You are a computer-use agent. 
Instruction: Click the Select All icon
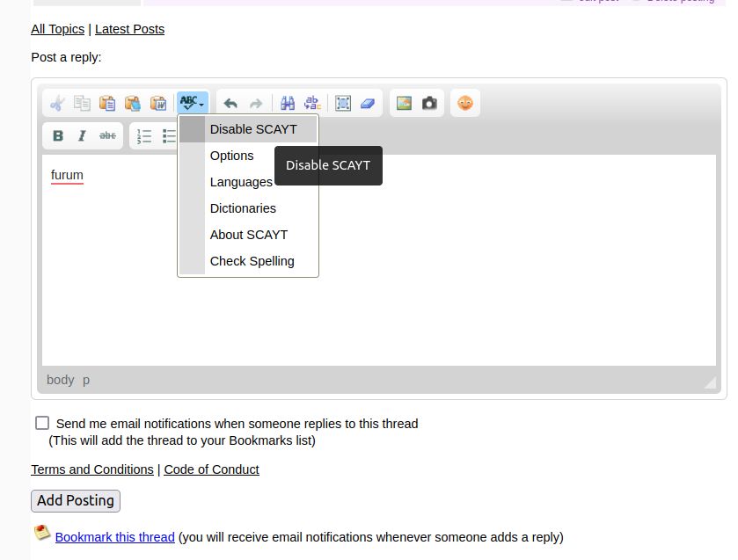[343, 103]
